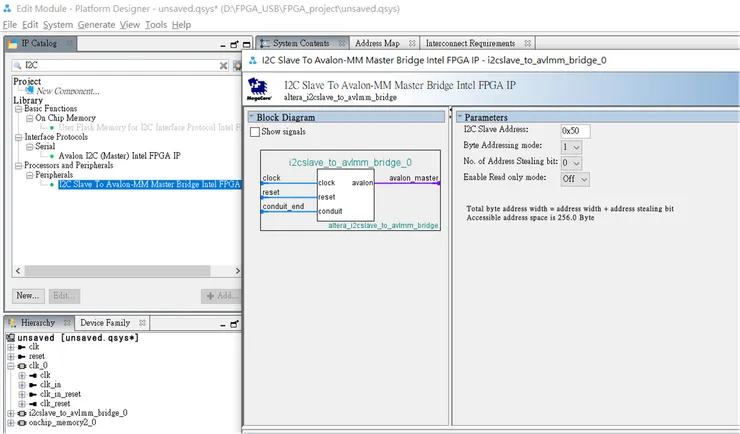The width and height of the screenshot is (740, 434).
Task: Open the System menu
Action: [x=58, y=25]
